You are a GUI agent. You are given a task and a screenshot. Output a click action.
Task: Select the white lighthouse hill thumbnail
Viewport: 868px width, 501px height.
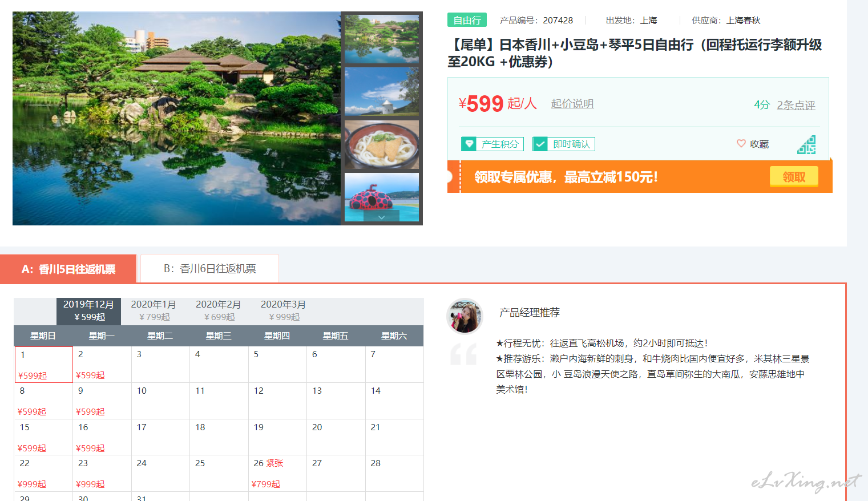click(382, 92)
